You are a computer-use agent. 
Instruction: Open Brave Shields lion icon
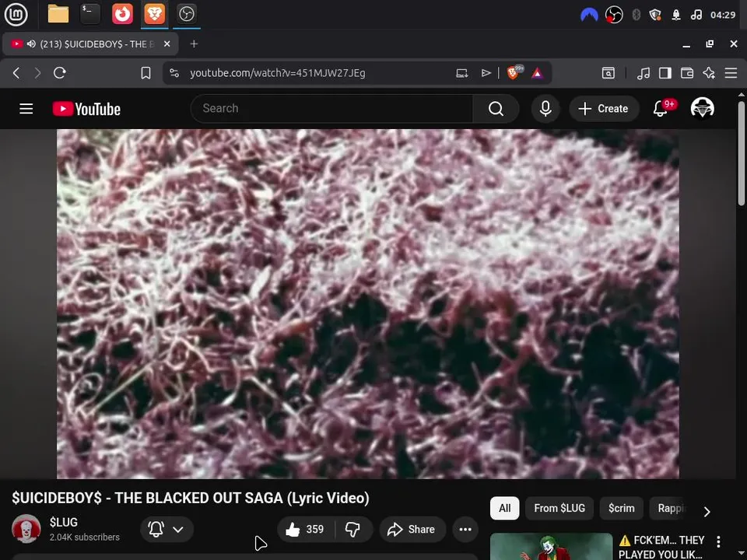514,72
